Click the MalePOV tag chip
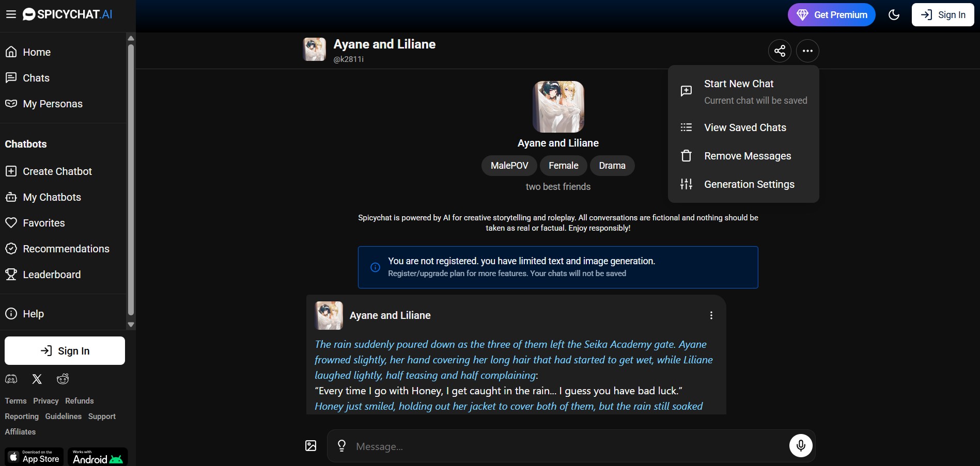This screenshot has width=980, height=466. 509,166
